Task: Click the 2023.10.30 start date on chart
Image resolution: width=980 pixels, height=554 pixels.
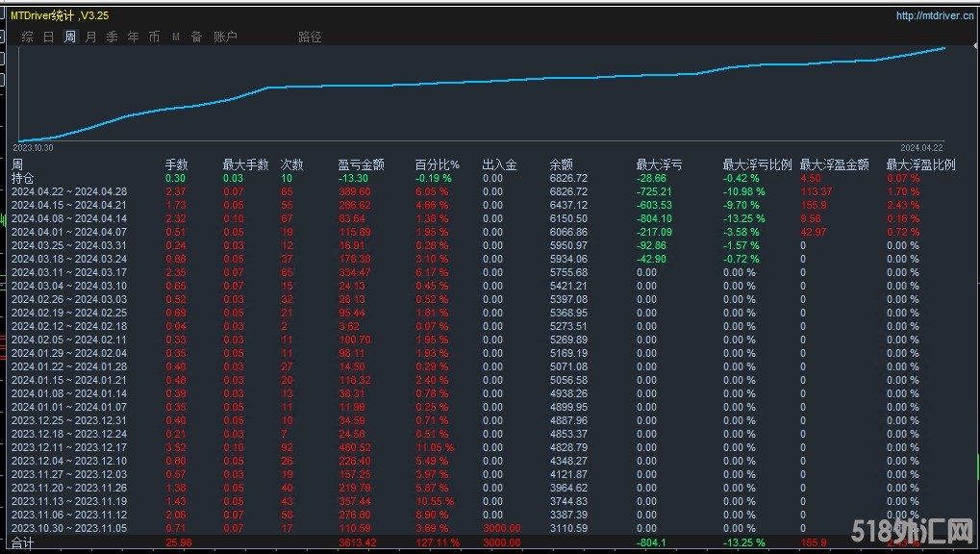Action: click(34, 147)
